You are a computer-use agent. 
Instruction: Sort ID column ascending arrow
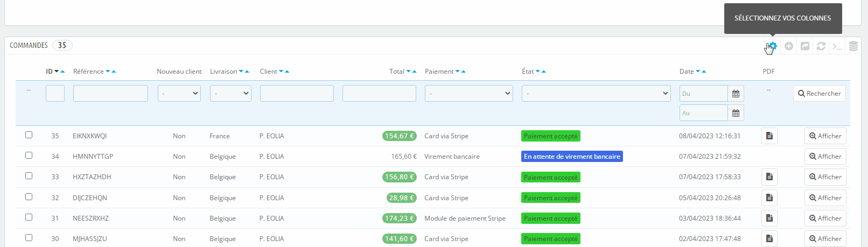coord(62,72)
